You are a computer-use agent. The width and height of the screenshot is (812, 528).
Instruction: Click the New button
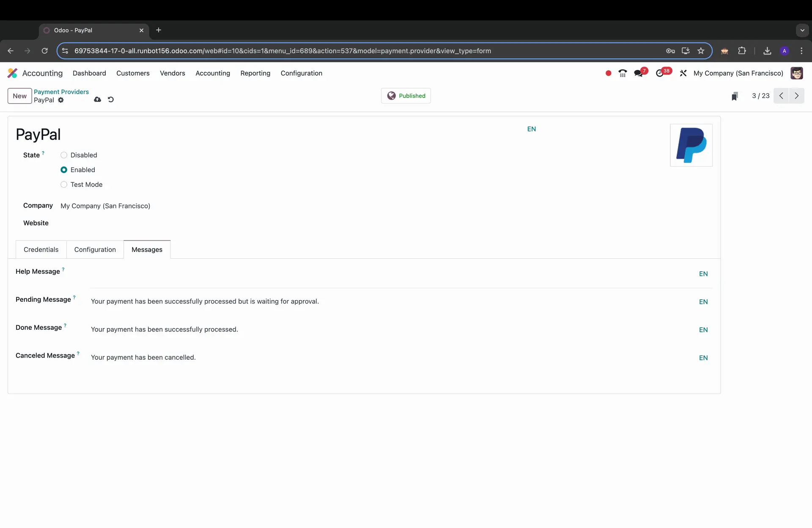[x=19, y=96]
